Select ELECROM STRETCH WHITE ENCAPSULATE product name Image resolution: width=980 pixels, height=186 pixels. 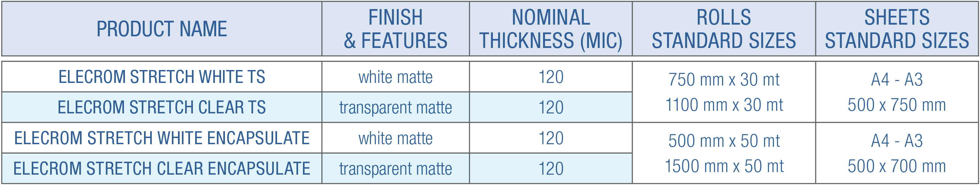pos(162,138)
